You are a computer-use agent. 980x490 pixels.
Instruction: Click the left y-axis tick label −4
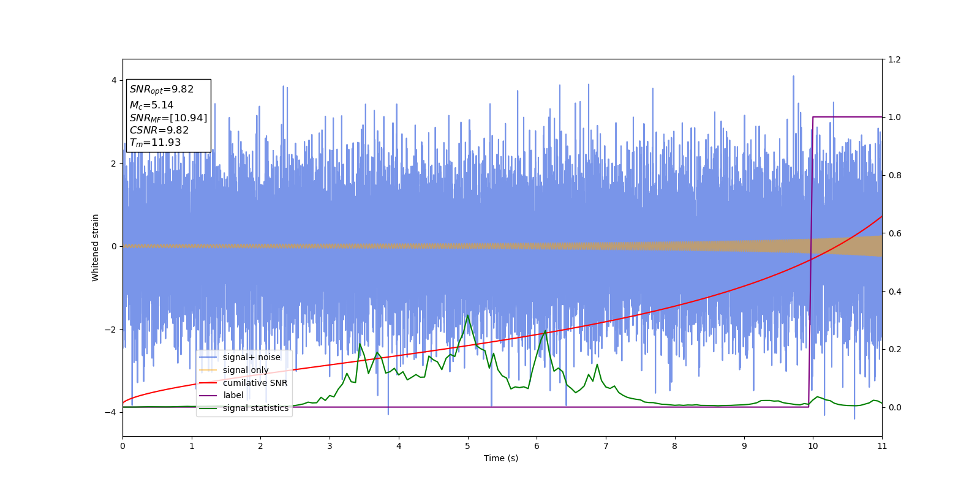111,412
